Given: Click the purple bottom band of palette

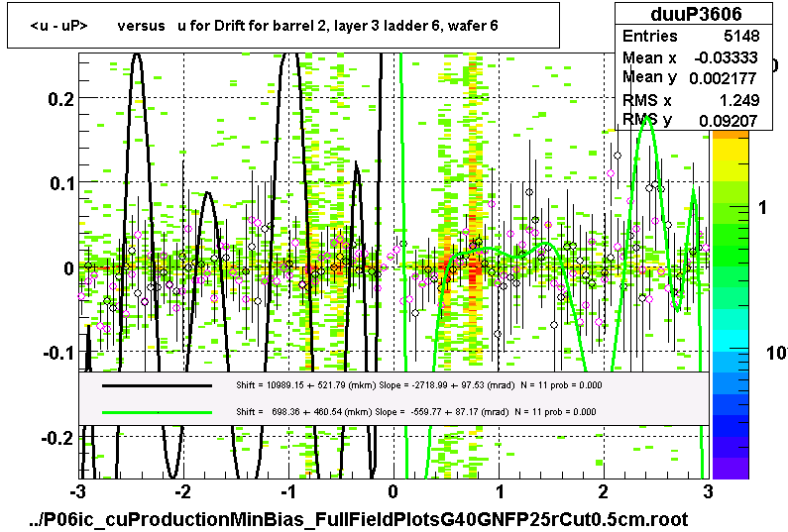Looking at the screenshot, I should click(x=731, y=469).
